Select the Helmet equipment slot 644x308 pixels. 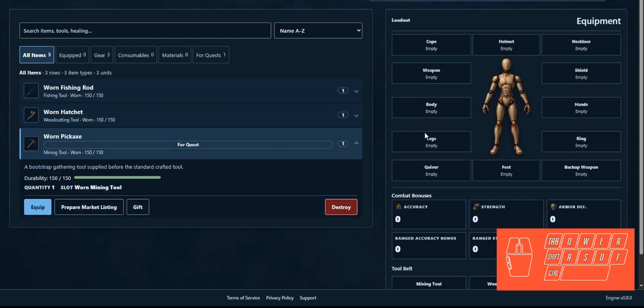click(506, 45)
